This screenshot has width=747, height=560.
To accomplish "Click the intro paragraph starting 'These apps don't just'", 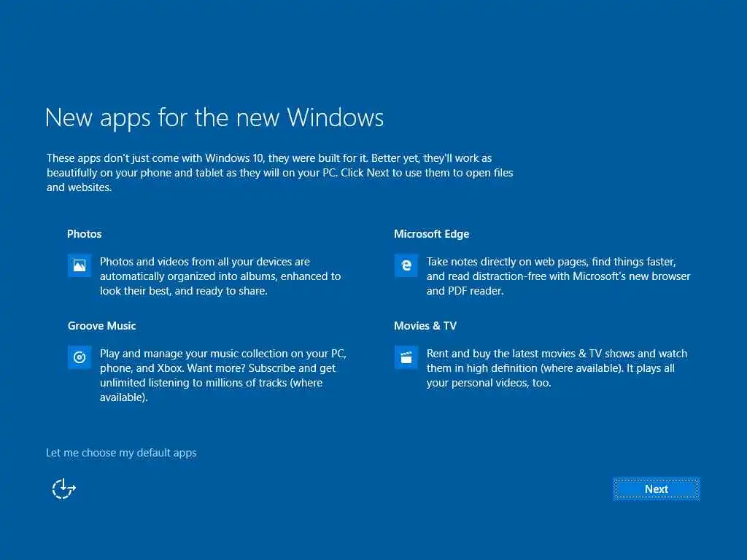I will 279,172.
